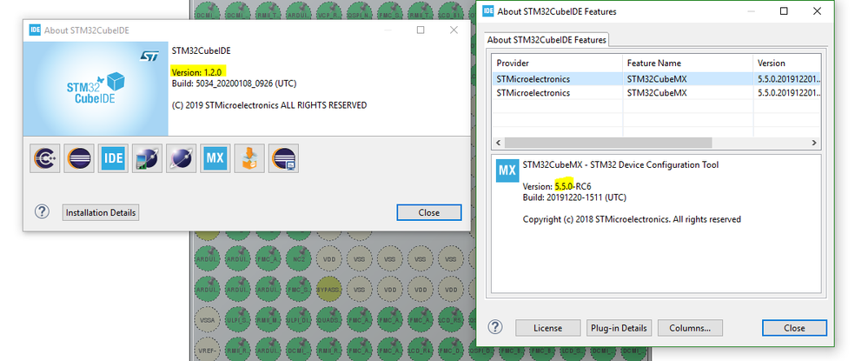The width and height of the screenshot is (868, 361).
Task: Click the right arrow of features table scrollbar
Action: click(814, 143)
